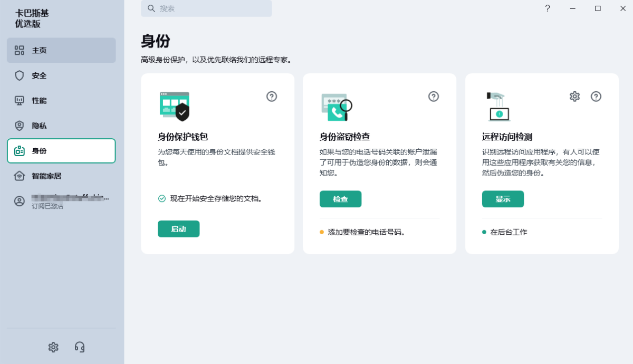Click the support headset icon
Viewport: 633px width, 364px height.
[80, 347]
